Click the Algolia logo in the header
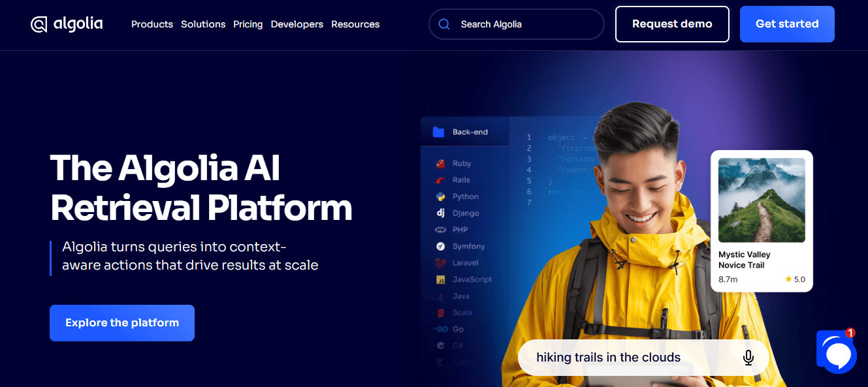Viewport: 868px width, 387px height. 66,23
